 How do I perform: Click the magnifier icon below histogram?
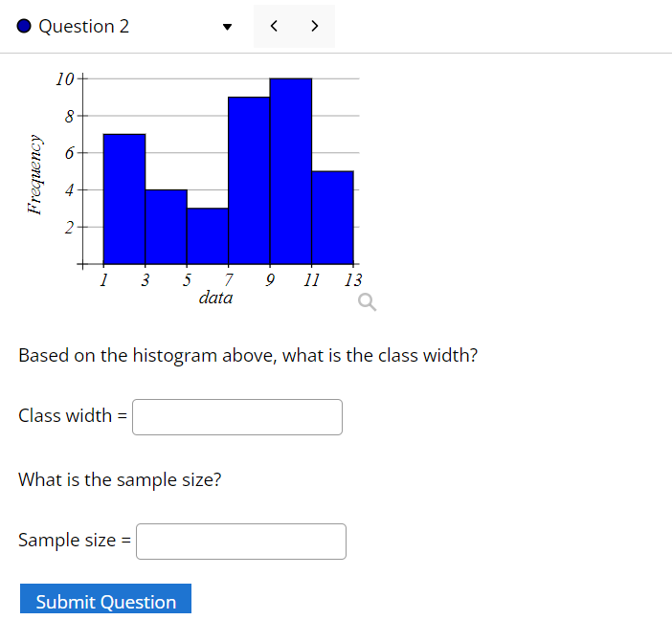coord(368,302)
